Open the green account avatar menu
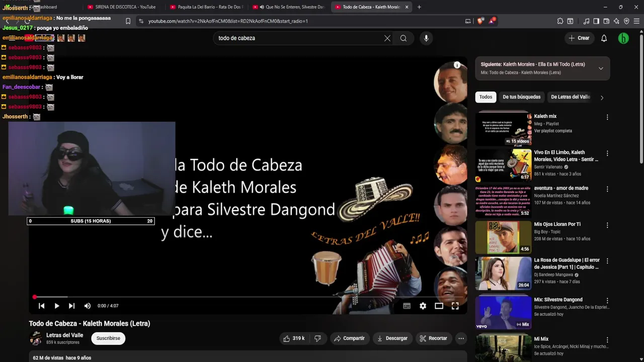 (623, 38)
